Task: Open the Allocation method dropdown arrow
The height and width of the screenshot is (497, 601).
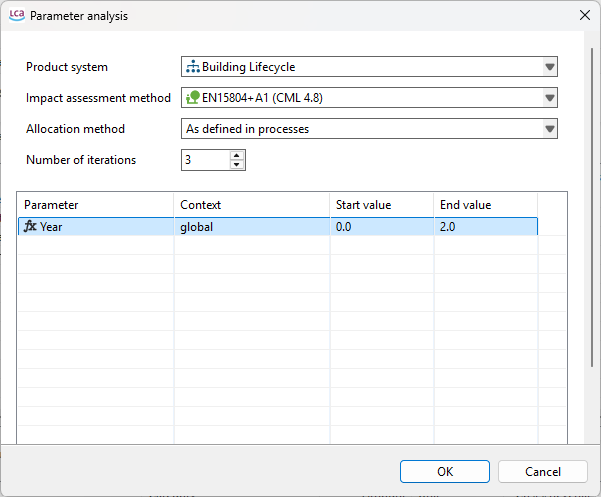Action: pyautogui.click(x=549, y=129)
